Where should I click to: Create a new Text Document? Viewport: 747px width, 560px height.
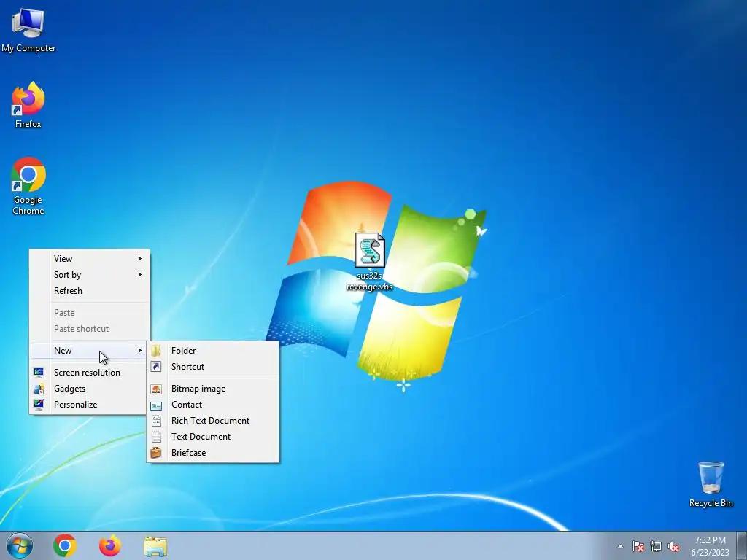pos(213,437)
